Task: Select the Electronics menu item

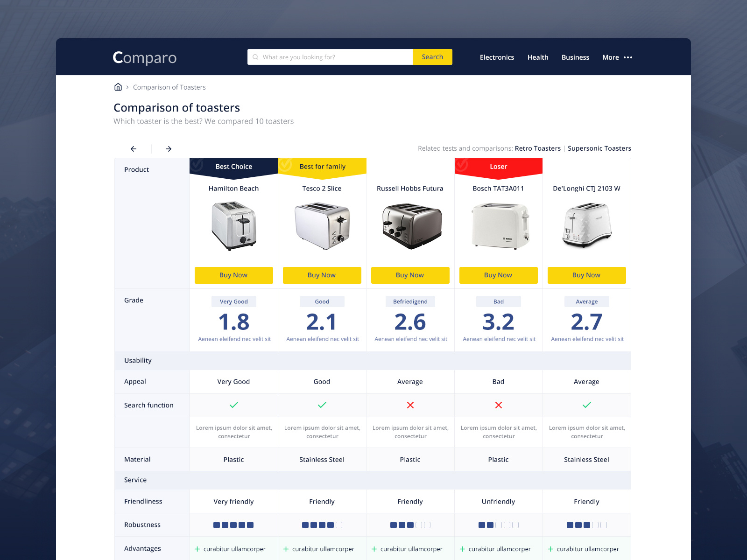Action: 497,57
